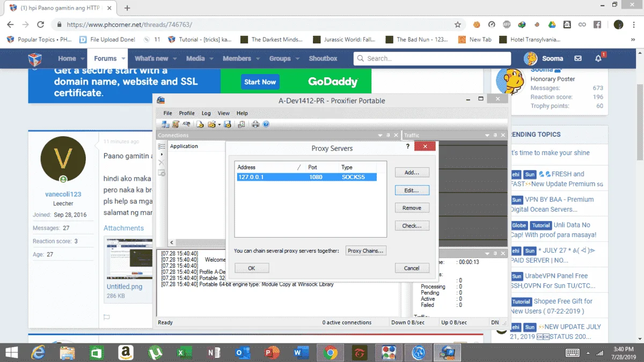Open the View menu in Proxifier
This screenshot has width=644, height=362.
(x=224, y=113)
